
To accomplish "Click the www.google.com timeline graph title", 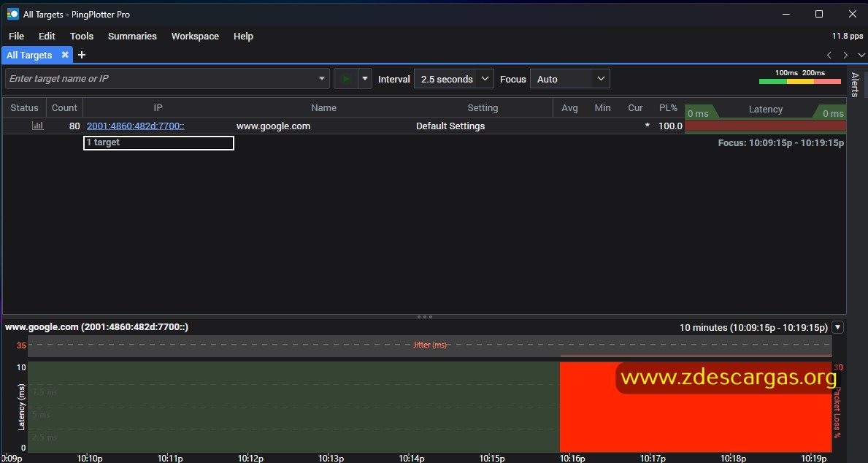I will click(97, 326).
